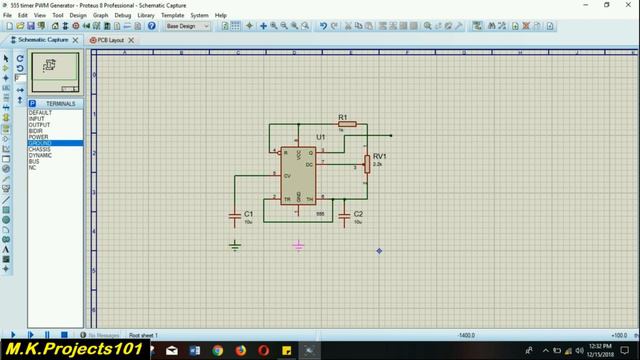This screenshot has width=640, height=360.
Task: Click the P pick devices button
Action: click(32, 104)
